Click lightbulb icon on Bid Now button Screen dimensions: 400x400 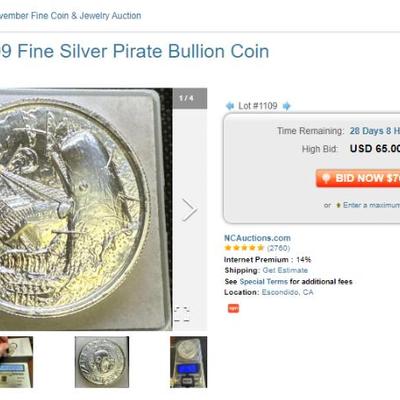tap(326, 178)
